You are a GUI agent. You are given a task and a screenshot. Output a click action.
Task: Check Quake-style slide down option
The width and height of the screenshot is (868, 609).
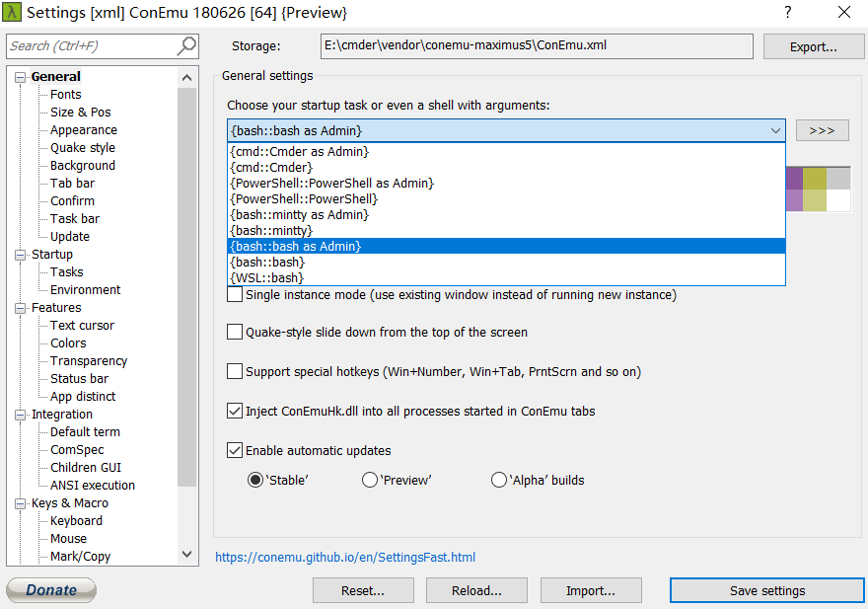click(x=235, y=332)
